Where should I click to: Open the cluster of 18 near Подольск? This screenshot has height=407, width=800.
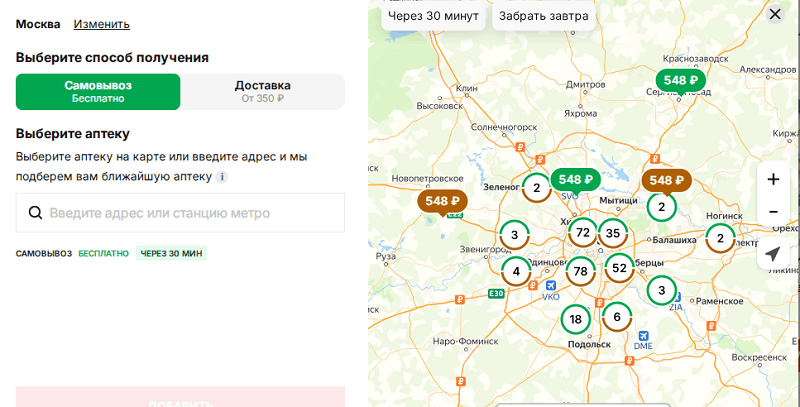coord(576,319)
